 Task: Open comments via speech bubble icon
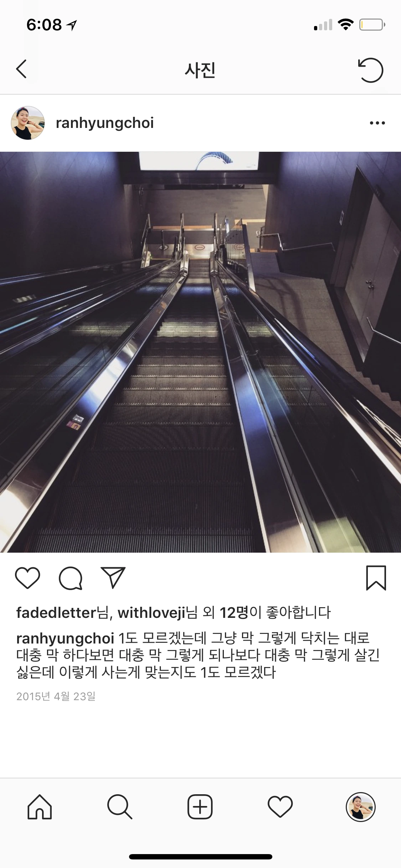point(71,578)
